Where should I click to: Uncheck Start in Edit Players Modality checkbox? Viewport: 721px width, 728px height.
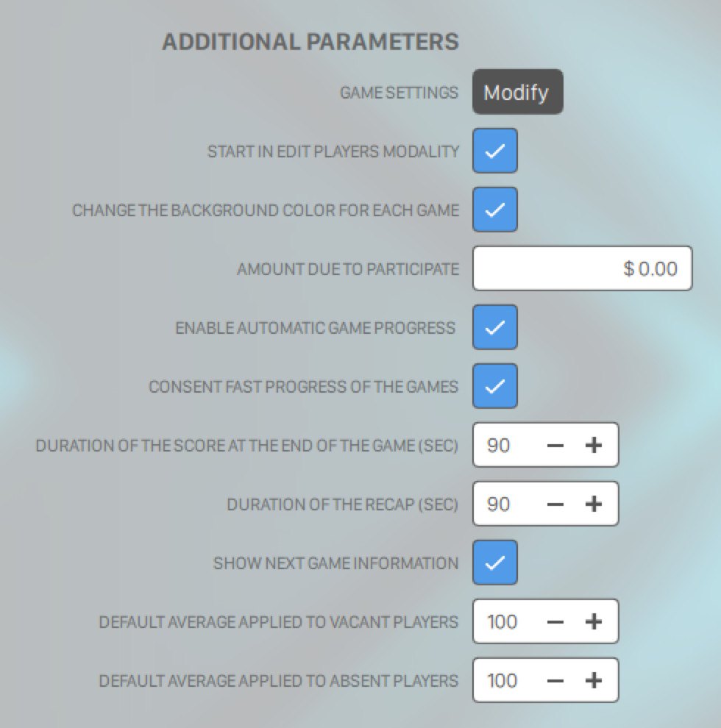point(495,151)
